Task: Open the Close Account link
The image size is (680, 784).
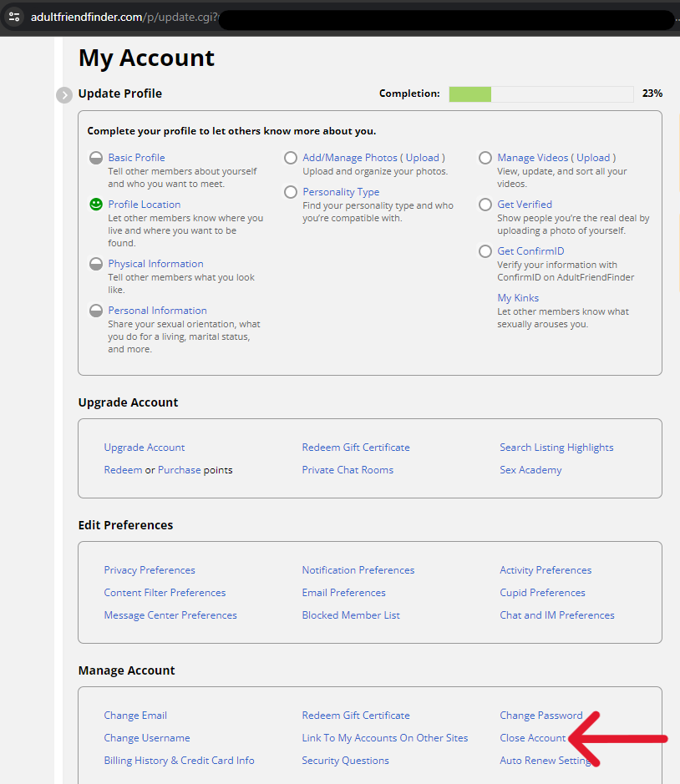Action: pyautogui.click(x=532, y=738)
